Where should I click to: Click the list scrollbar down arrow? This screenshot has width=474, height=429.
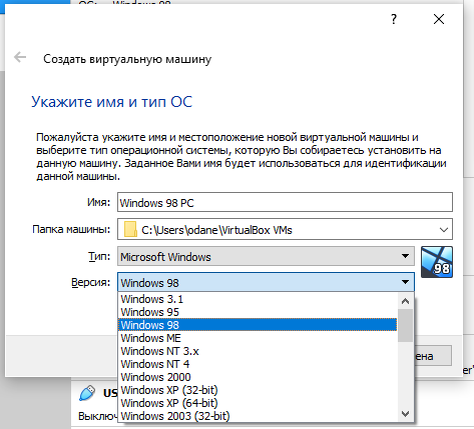tap(405, 414)
